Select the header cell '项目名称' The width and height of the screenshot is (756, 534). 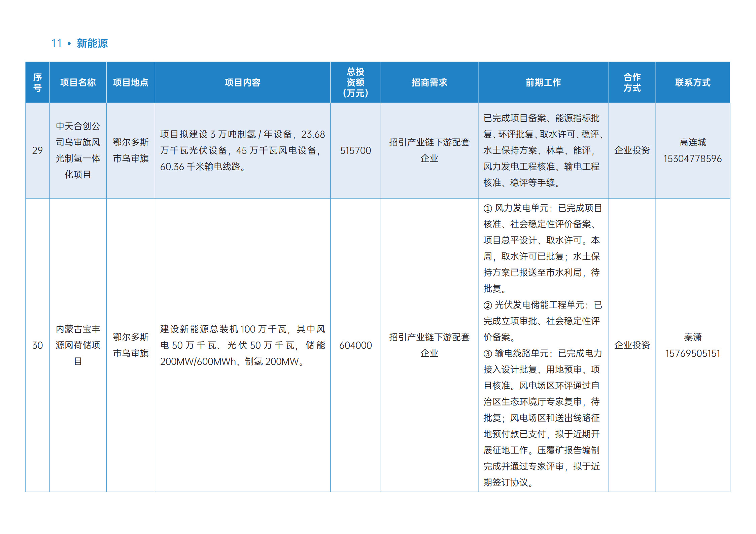(78, 82)
